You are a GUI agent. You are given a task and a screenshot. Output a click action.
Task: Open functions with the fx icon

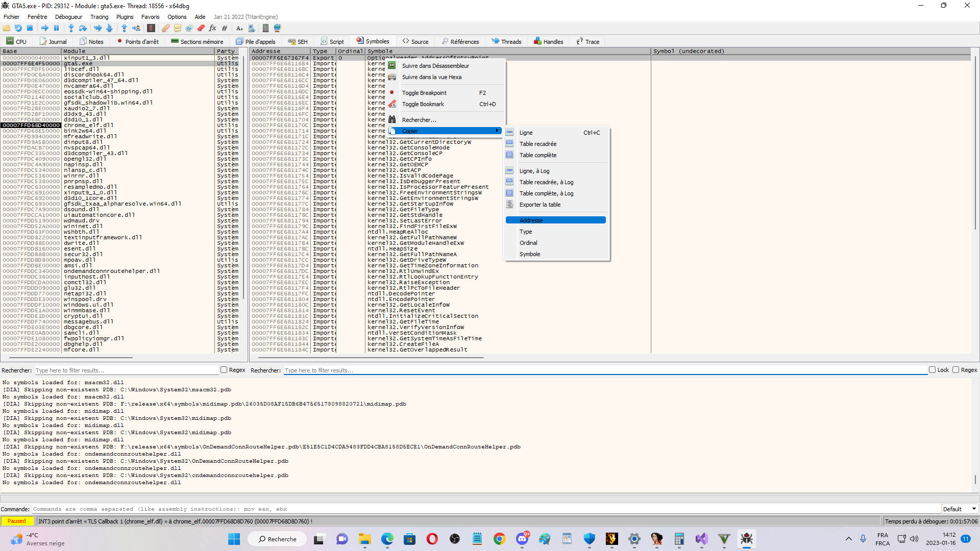(213, 28)
